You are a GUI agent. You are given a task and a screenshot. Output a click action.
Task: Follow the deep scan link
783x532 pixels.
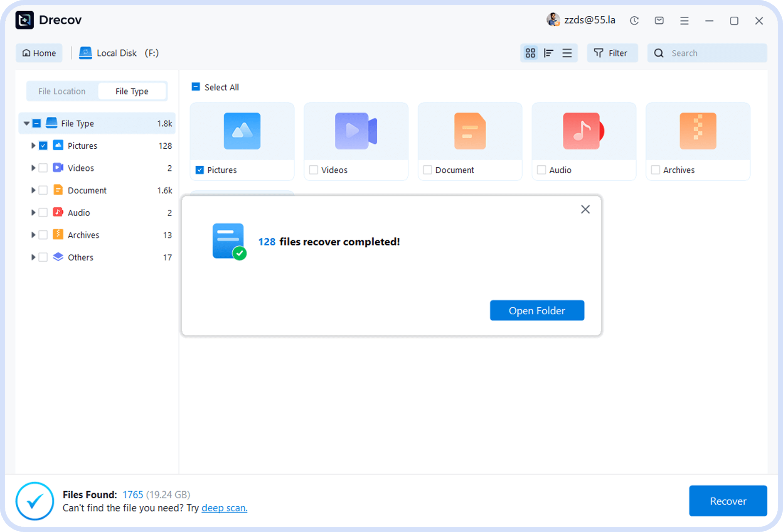click(224, 508)
